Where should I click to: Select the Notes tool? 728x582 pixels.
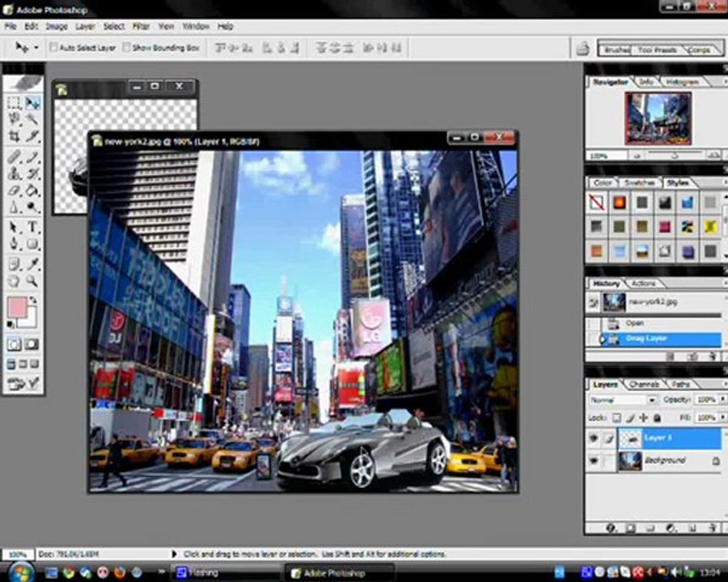pyautogui.click(x=14, y=264)
